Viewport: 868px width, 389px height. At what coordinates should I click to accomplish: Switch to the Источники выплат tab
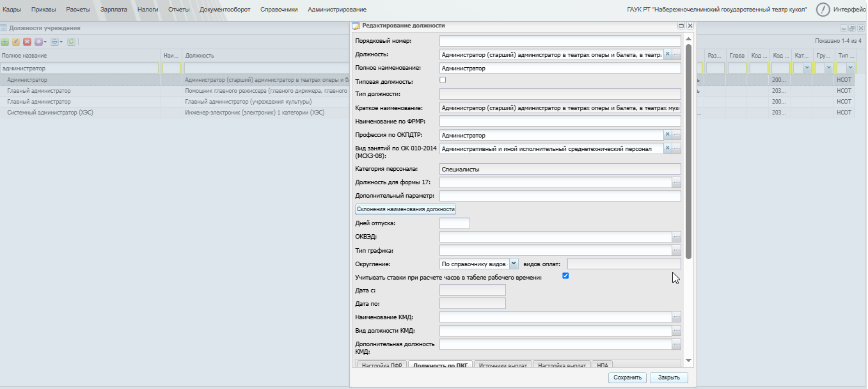coord(503,365)
